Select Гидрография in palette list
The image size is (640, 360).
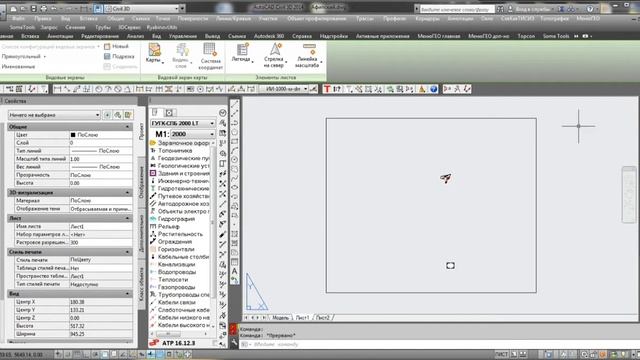176,219
